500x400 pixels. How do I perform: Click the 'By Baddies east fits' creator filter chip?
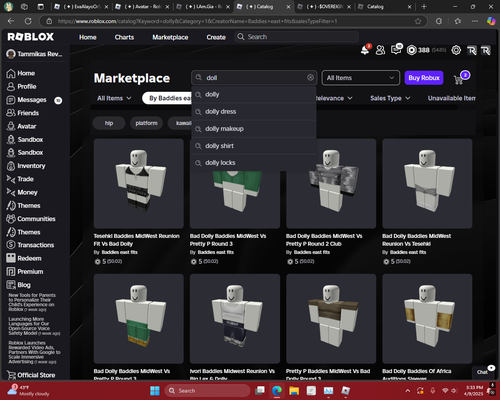(x=167, y=98)
